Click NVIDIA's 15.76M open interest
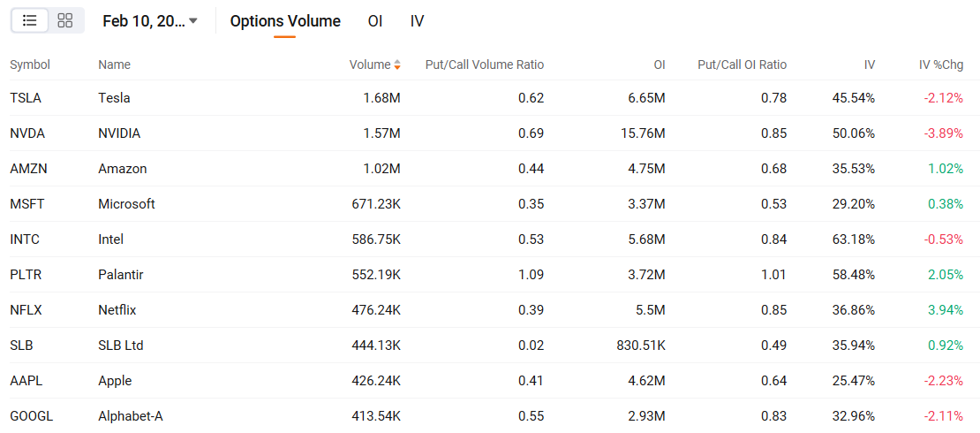Viewport: 980px width, 433px height. pos(644,133)
